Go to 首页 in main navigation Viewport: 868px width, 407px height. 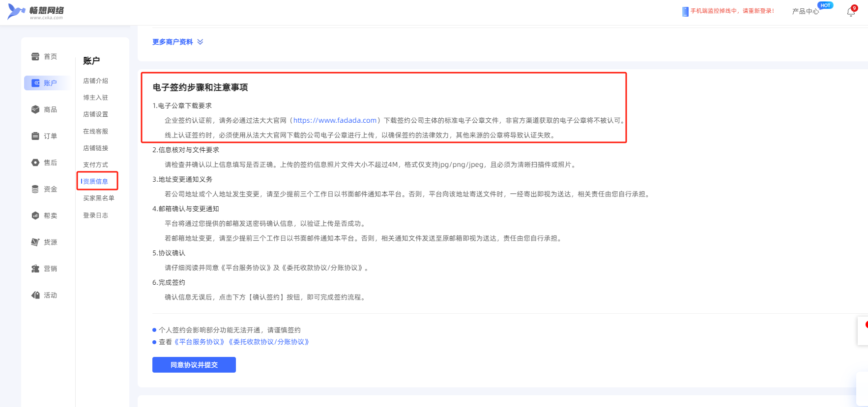[50, 56]
